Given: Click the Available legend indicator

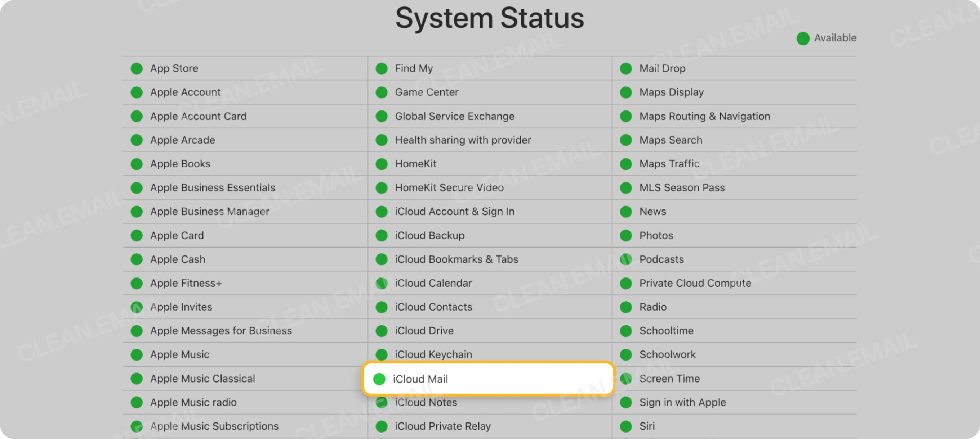Looking at the screenshot, I should point(803,38).
